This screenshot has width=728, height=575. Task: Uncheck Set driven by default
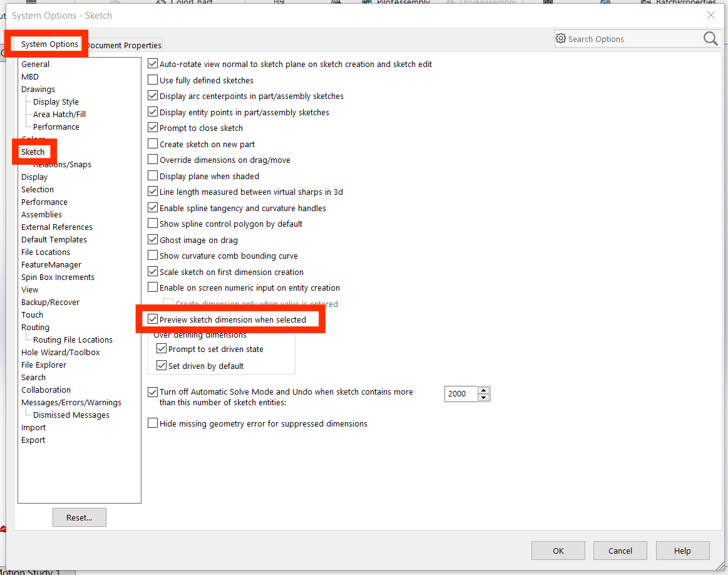[162, 365]
